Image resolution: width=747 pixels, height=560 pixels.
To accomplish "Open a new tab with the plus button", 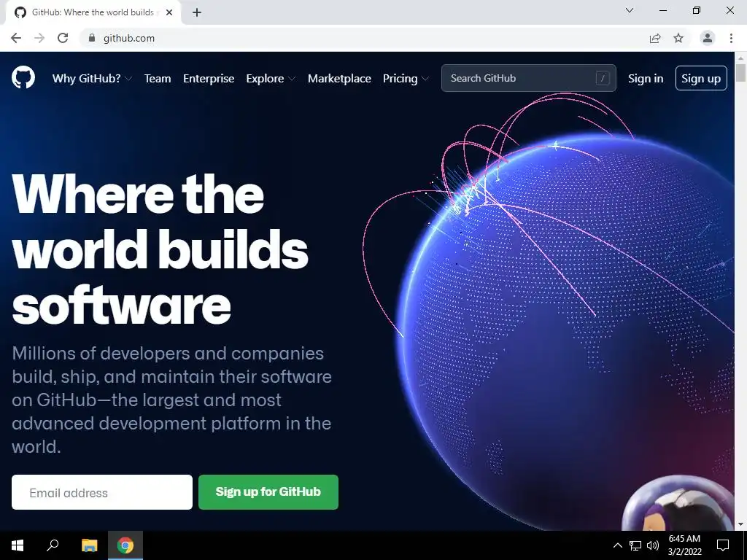I will click(x=197, y=12).
